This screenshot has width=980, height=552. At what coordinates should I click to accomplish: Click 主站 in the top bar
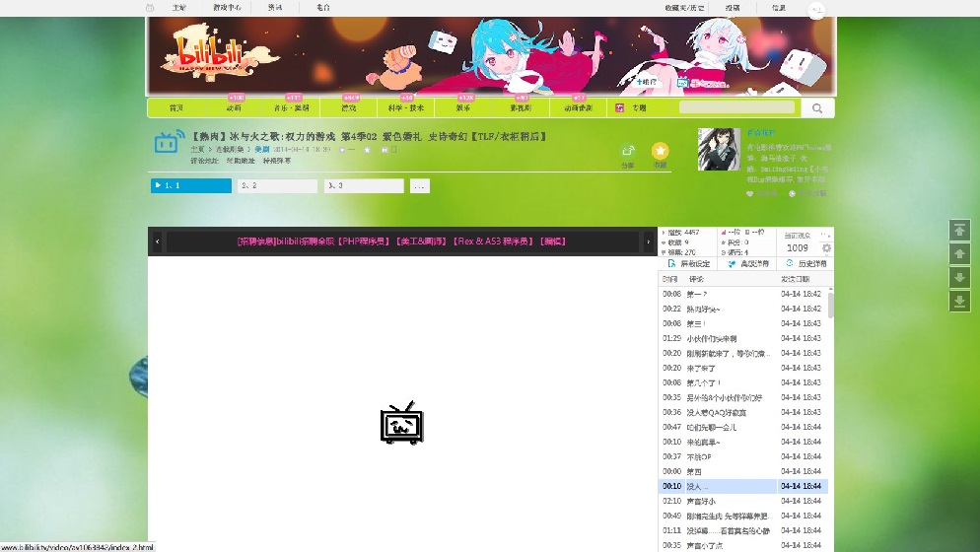click(179, 8)
